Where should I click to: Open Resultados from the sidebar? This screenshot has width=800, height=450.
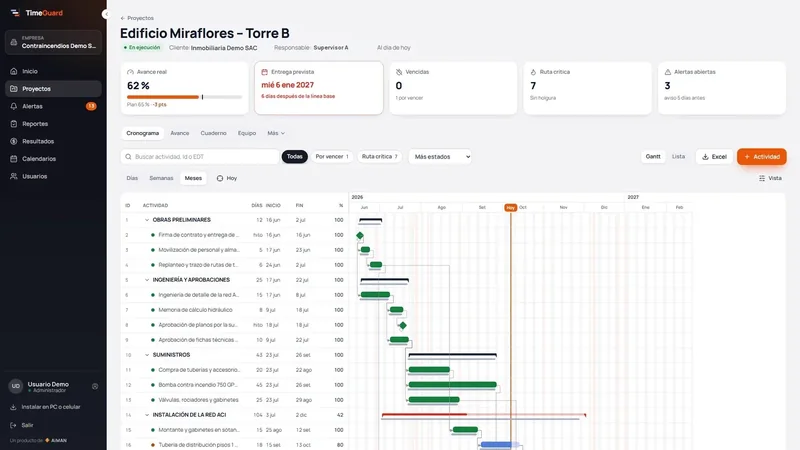click(53, 141)
